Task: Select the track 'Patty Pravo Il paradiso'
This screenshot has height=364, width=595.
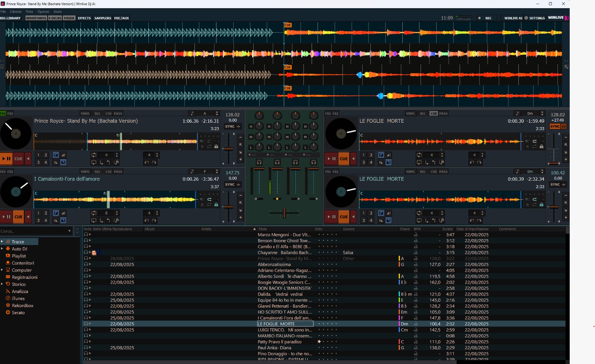Action: (x=280, y=342)
